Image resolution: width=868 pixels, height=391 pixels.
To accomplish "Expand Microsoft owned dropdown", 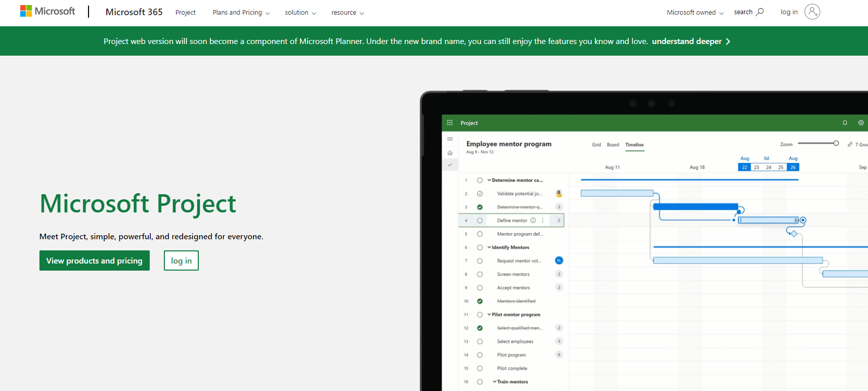I will pyautogui.click(x=695, y=12).
